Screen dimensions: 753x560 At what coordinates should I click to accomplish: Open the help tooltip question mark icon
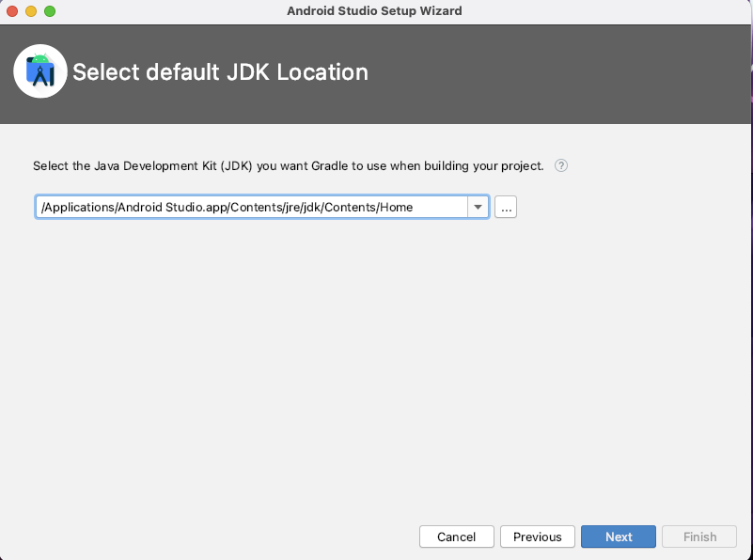point(561,165)
